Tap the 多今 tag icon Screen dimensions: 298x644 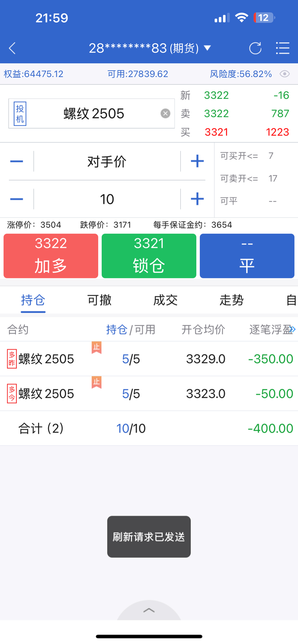coord(12,394)
